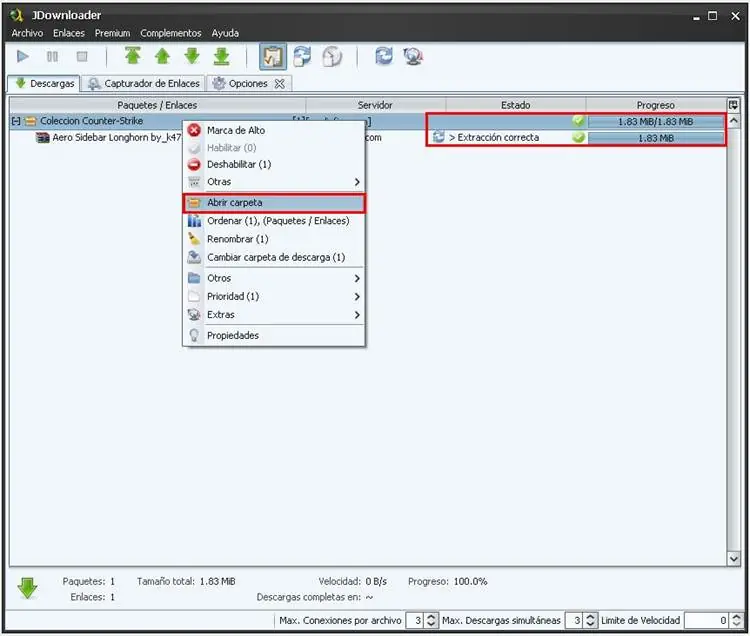Click the scrollbar down arrow
750x636 pixels.
734,558
